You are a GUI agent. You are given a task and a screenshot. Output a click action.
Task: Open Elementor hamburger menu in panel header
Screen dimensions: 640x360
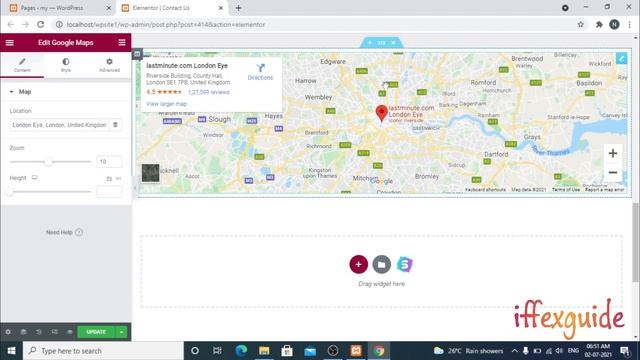[10, 42]
